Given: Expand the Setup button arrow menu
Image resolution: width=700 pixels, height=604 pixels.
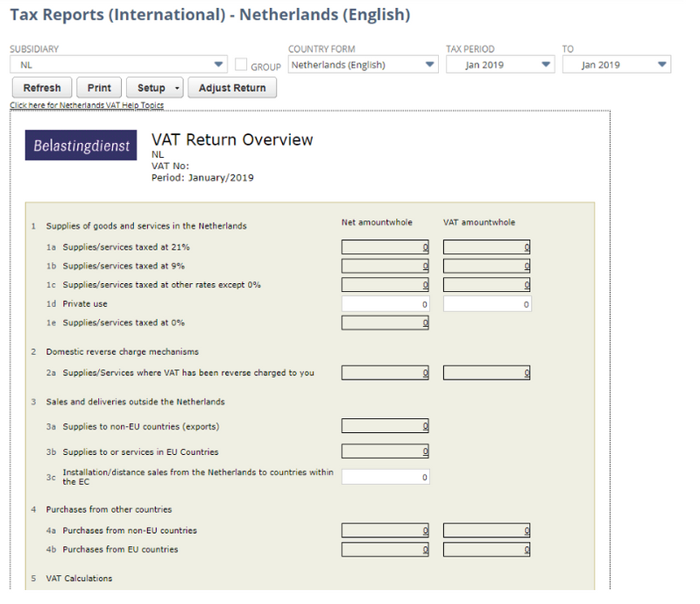Looking at the screenshot, I should click(x=177, y=88).
